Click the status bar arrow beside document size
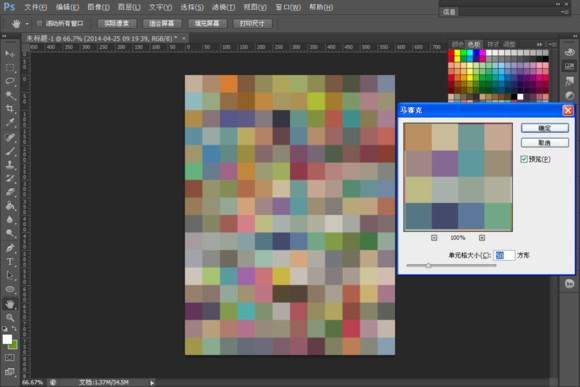This screenshot has height=387, width=580. click(152, 383)
